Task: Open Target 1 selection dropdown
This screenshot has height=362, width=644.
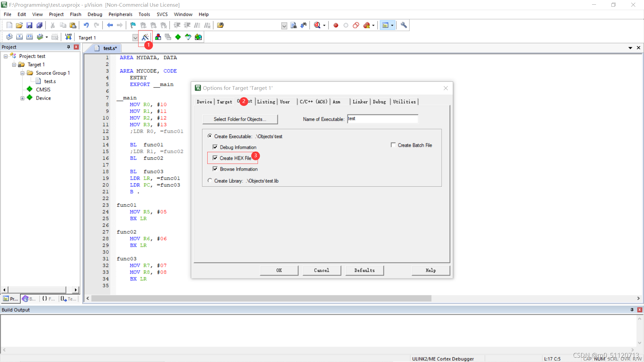Action: point(135,38)
